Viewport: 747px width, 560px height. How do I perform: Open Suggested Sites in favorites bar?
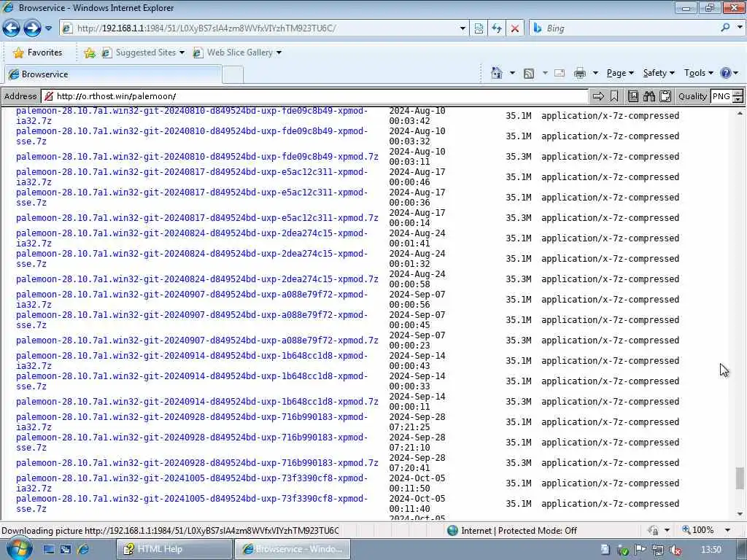tap(143, 52)
